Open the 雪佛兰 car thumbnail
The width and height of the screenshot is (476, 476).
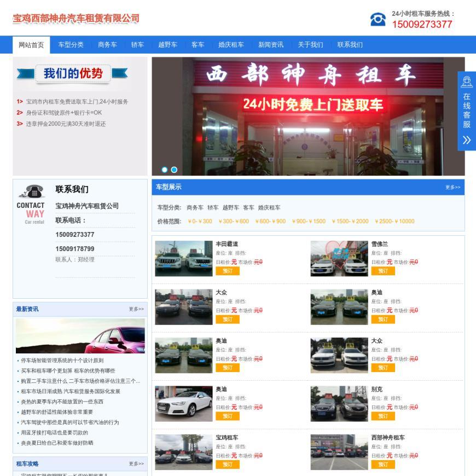click(x=339, y=258)
